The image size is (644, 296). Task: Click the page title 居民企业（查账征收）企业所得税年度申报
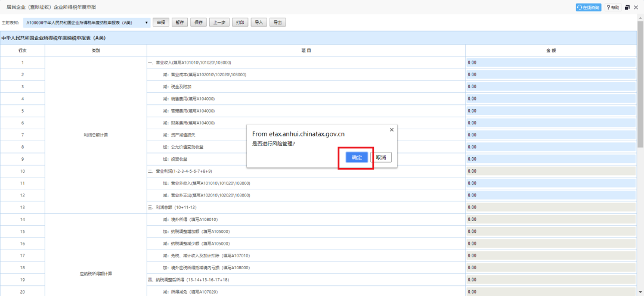(x=51, y=7)
